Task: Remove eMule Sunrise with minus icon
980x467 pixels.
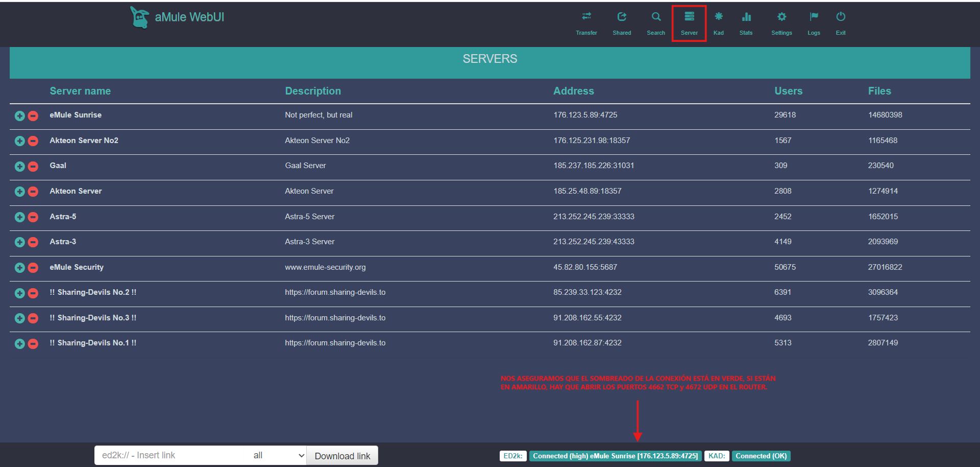Action: point(33,116)
